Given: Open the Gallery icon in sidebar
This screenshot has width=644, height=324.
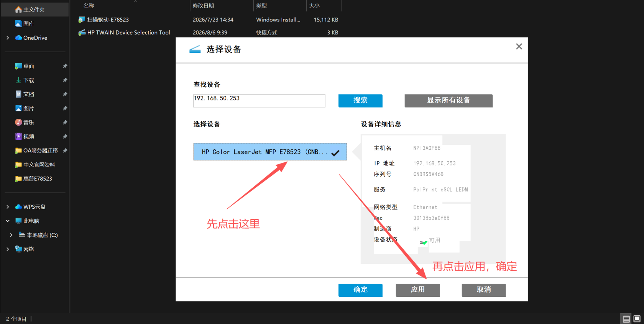Looking at the screenshot, I should [x=18, y=24].
